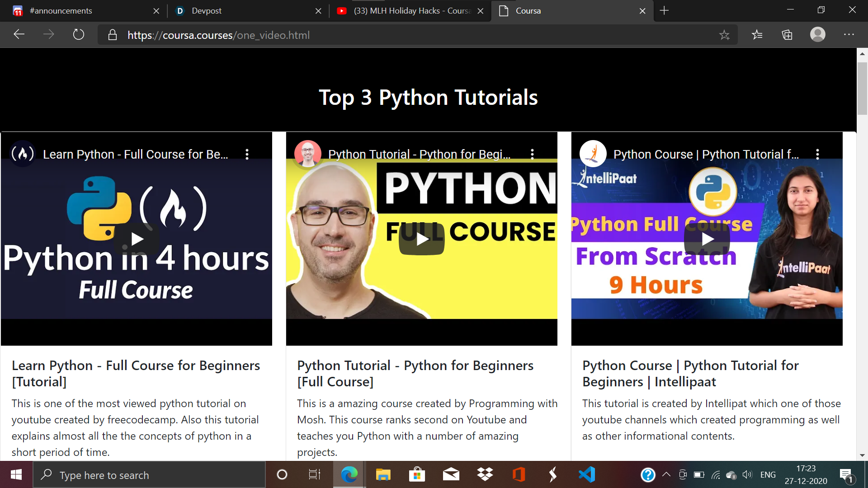Open more options on the Learn Python video
The width and height of the screenshot is (868, 488).
pyautogui.click(x=247, y=154)
